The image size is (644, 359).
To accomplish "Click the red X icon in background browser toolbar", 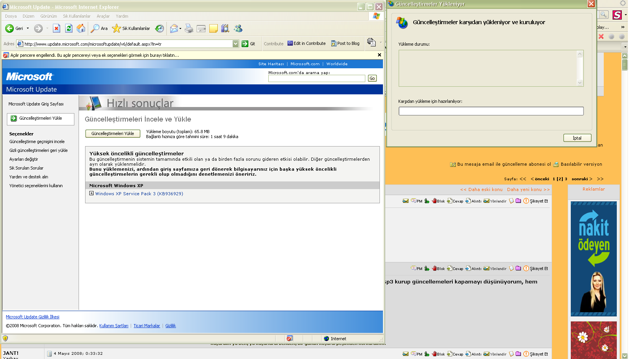I will pos(601,36).
